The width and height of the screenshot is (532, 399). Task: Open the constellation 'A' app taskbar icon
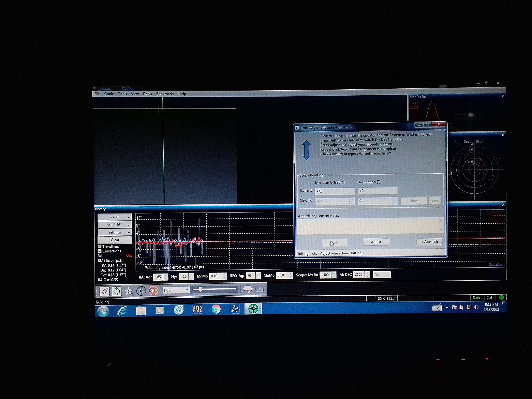pos(235,309)
